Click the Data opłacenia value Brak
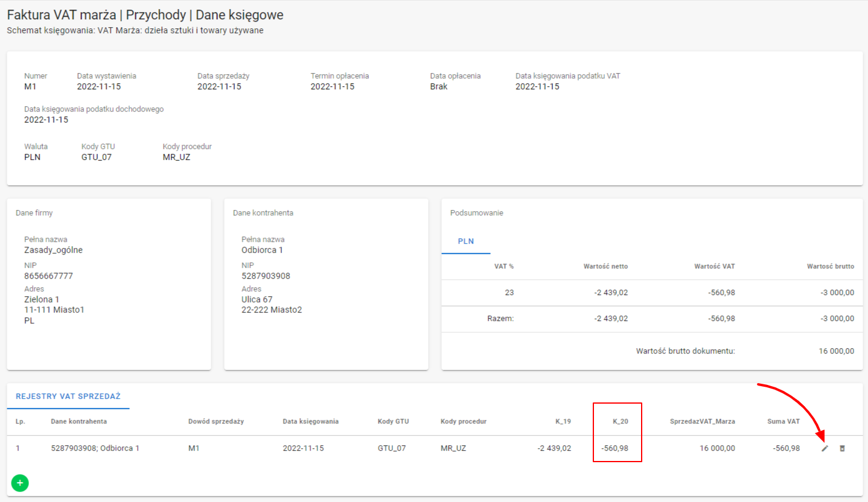This screenshot has width=868, height=502. 439,87
